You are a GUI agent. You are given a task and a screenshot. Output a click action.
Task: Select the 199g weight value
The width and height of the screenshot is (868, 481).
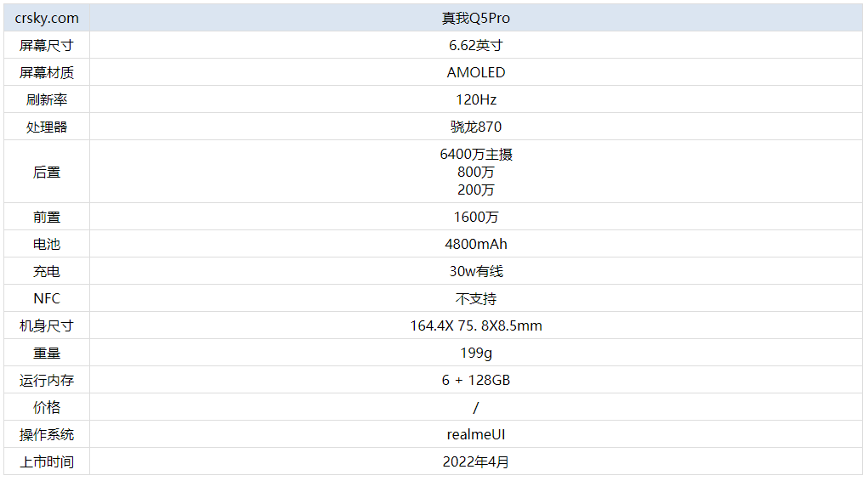[x=475, y=353]
